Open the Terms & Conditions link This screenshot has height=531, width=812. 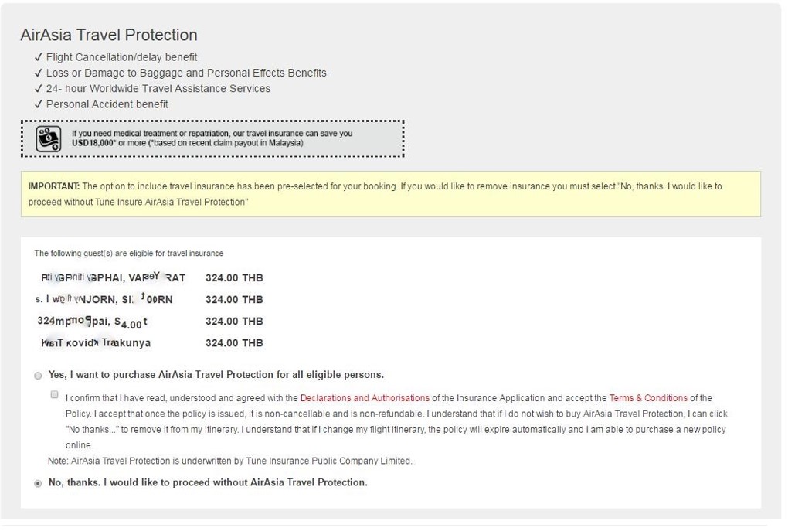[648, 398]
